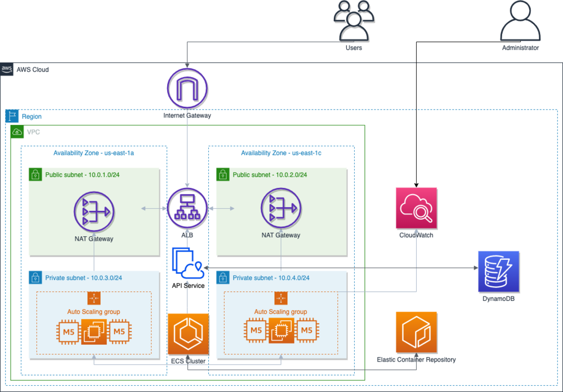Click the ALB icon in the VPC
Image resolution: width=563 pixels, height=392 pixels.
[187, 208]
